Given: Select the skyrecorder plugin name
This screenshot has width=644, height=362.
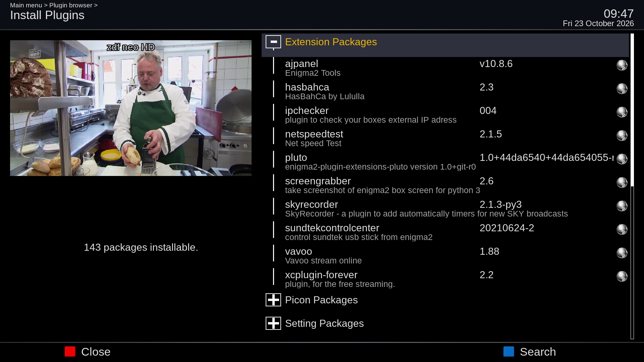Looking at the screenshot, I should pyautogui.click(x=311, y=204).
